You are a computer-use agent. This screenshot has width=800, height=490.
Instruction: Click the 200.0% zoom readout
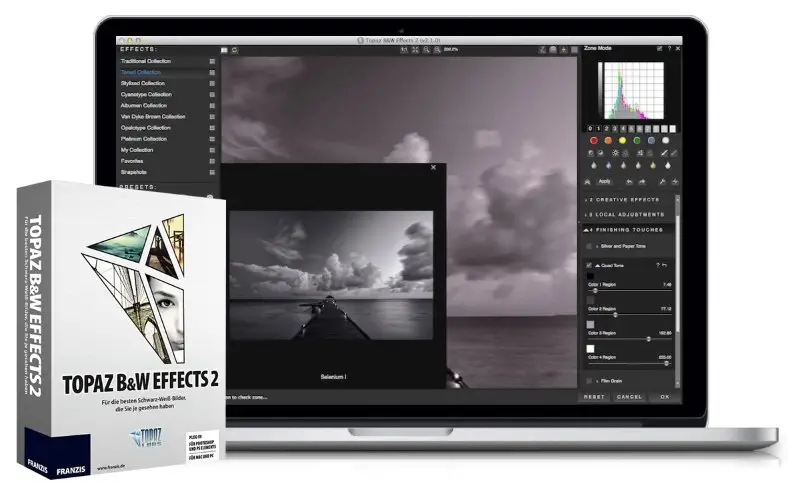coord(451,50)
